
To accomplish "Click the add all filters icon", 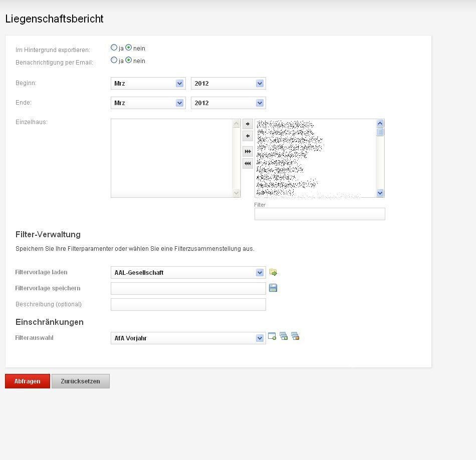I will pos(284,336).
